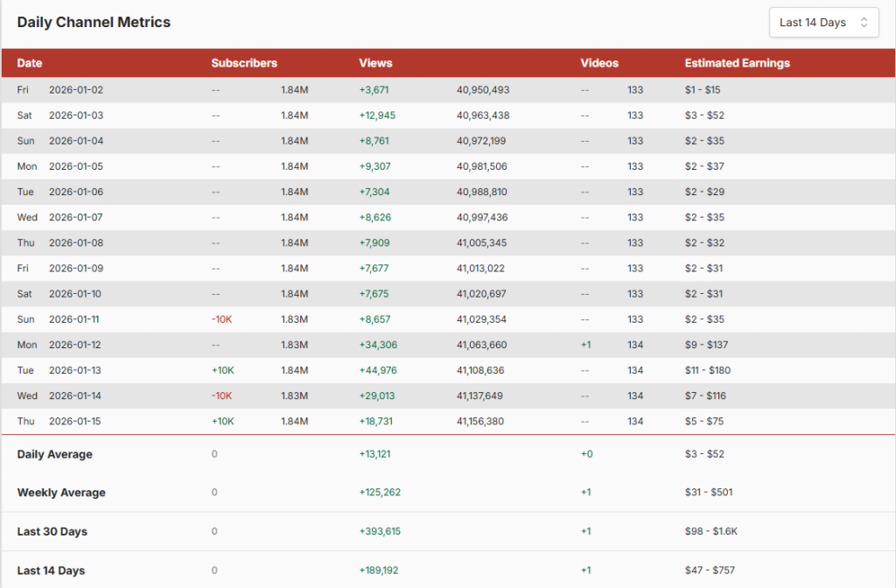Click the 2026-01-13 date cell

point(75,370)
